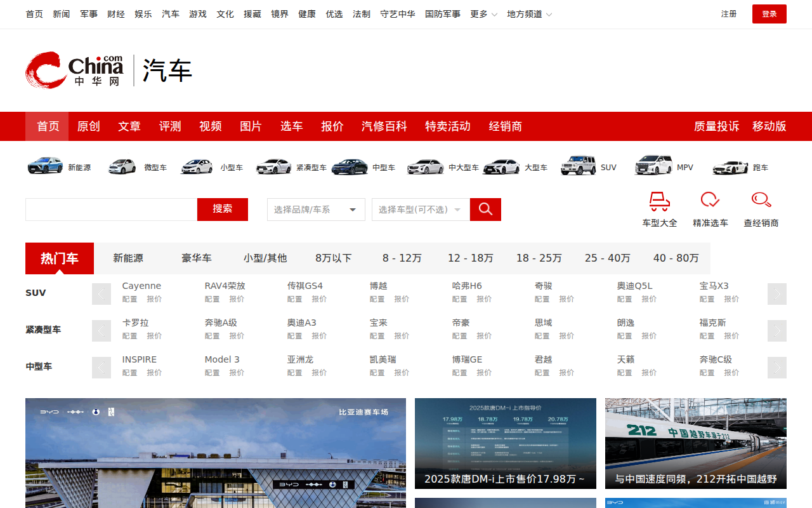Switch to the 豪华车 tab
Viewport: 812px width, 508px height.
pos(197,258)
